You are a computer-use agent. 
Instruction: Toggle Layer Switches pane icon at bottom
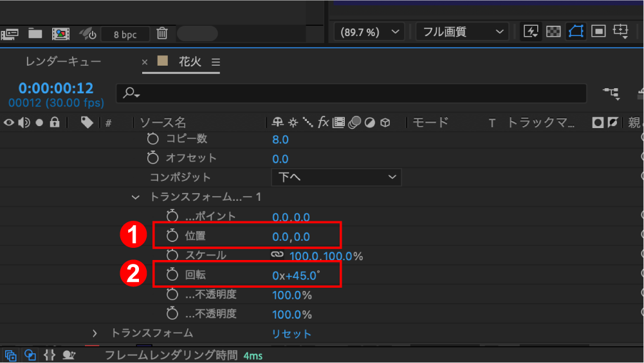tap(10, 355)
